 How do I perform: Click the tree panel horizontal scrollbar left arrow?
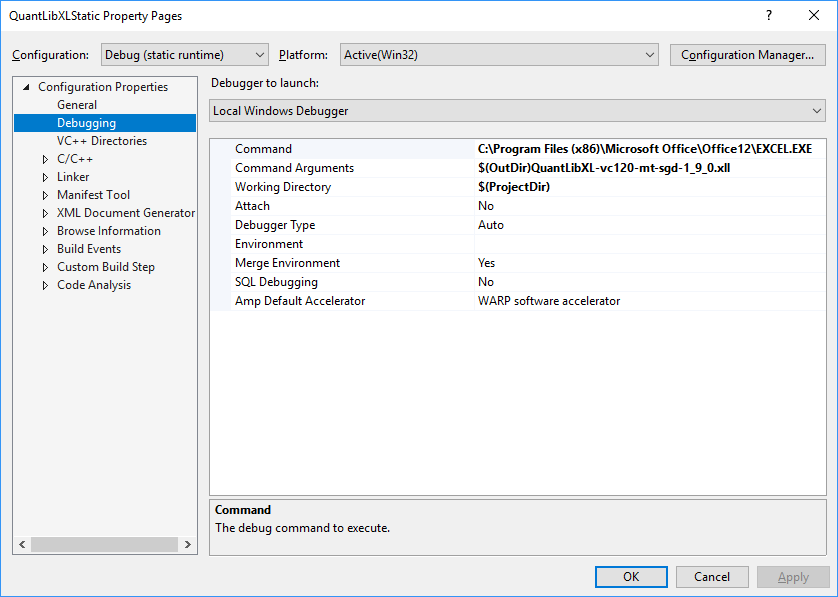pyautogui.click(x=22, y=545)
